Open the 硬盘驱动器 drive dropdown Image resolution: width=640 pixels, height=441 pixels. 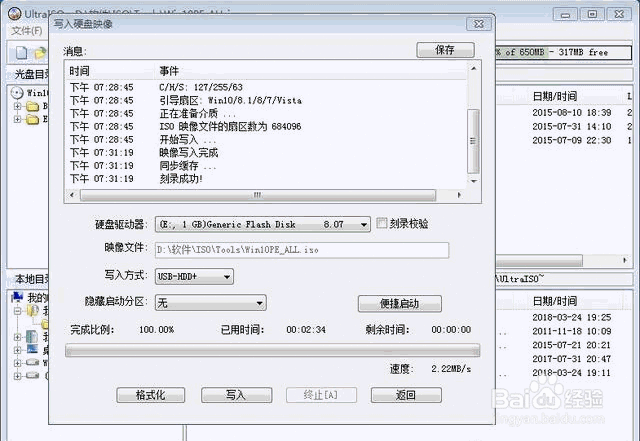tap(363, 225)
